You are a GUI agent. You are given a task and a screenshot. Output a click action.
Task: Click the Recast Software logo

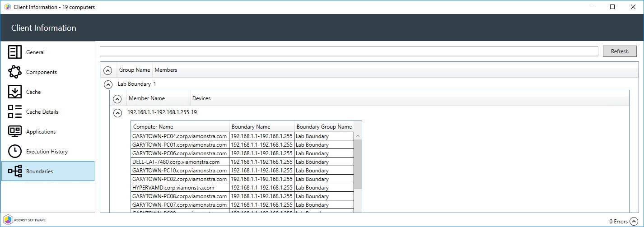click(x=24, y=220)
